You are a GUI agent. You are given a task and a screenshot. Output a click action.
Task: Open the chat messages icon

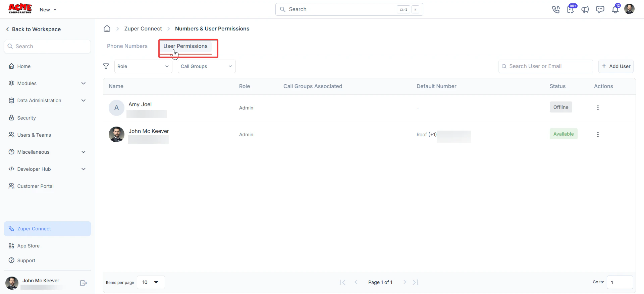coord(600,9)
